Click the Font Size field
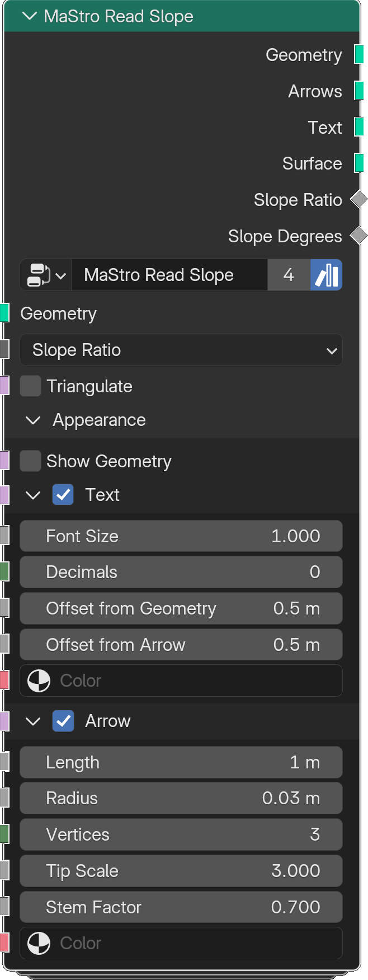This screenshot has height=980, width=368. (181, 536)
